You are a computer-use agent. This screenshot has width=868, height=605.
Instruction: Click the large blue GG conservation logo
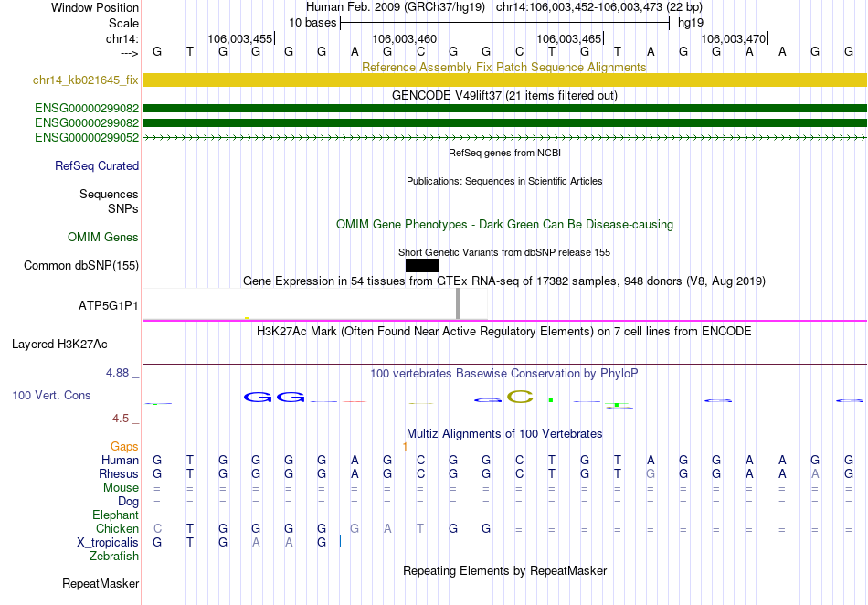(275, 397)
